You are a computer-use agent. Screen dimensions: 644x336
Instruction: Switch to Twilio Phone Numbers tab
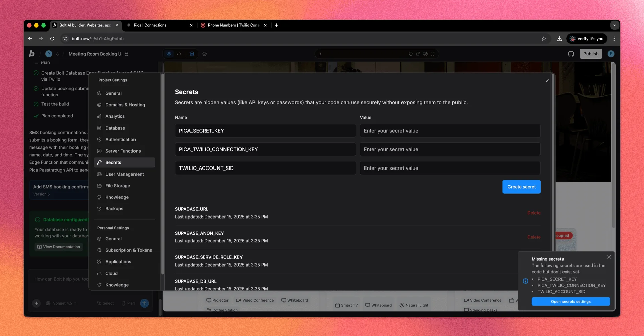click(233, 25)
